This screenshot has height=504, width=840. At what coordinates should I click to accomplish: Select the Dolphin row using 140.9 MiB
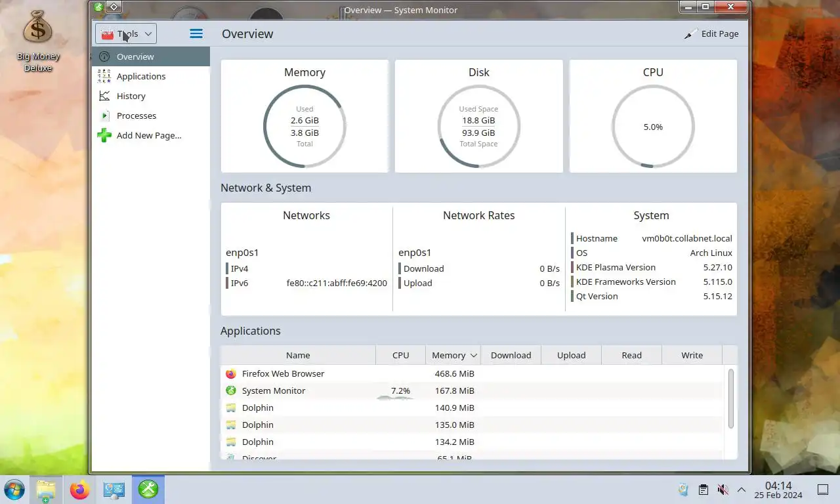point(473,408)
